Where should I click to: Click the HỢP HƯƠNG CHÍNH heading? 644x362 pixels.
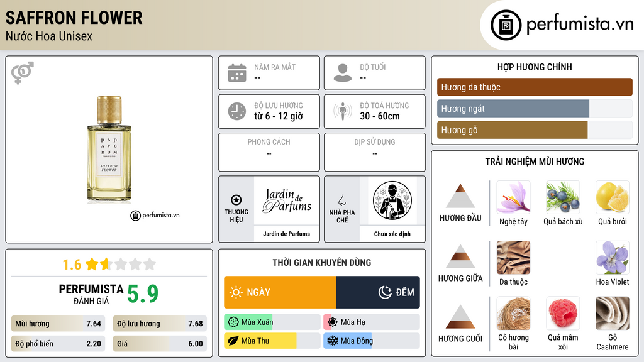tap(535, 67)
